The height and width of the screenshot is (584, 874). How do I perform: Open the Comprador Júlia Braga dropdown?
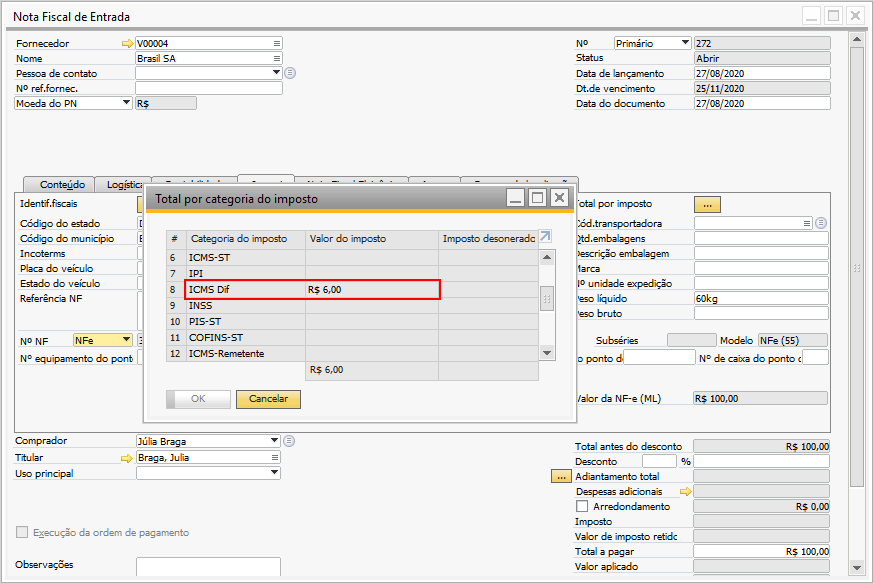coord(274,441)
